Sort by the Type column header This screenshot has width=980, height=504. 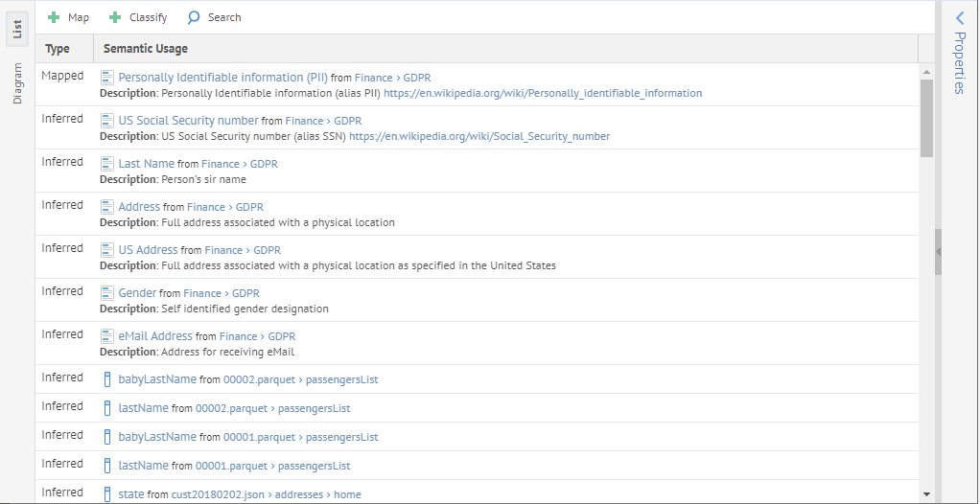point(58,49)
